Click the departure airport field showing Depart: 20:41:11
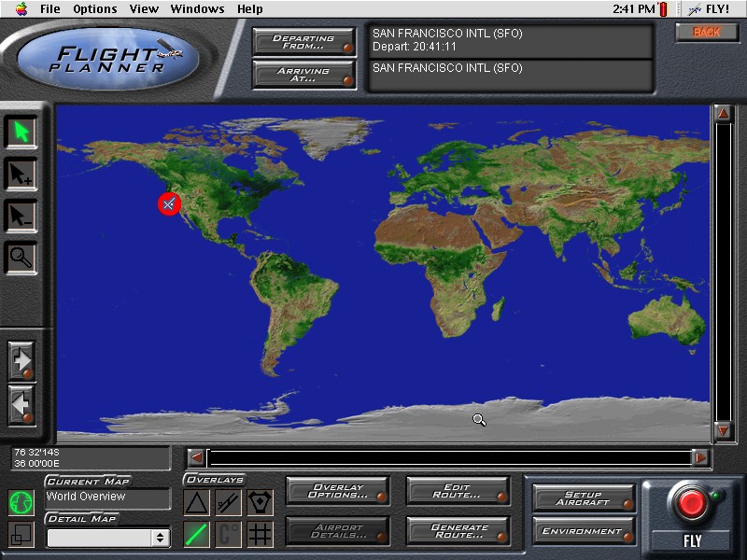The height and width of the screenshot is (560, 747). pos(510,40)
